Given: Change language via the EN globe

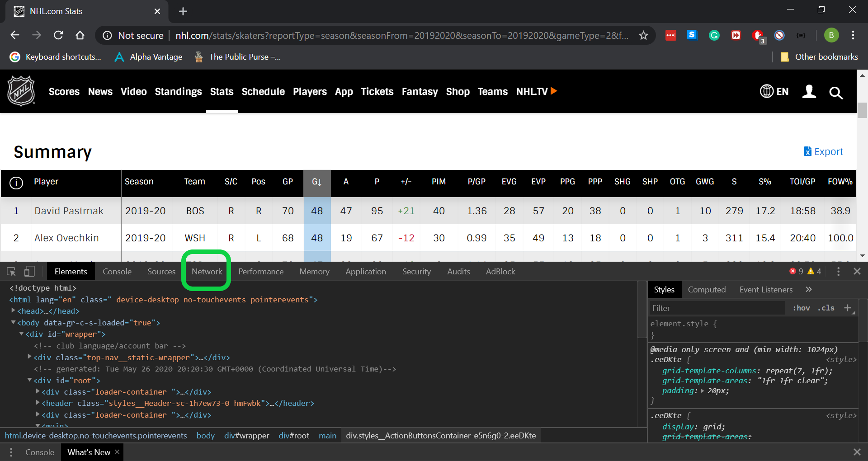Looking at the screenshot, I should click(774, 91).
